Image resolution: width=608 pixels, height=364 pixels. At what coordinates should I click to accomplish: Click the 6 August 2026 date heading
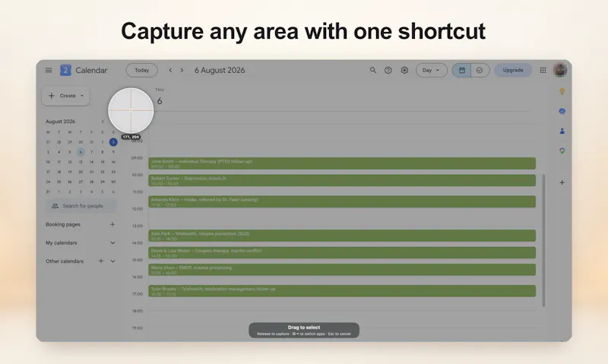pos(220,70)
